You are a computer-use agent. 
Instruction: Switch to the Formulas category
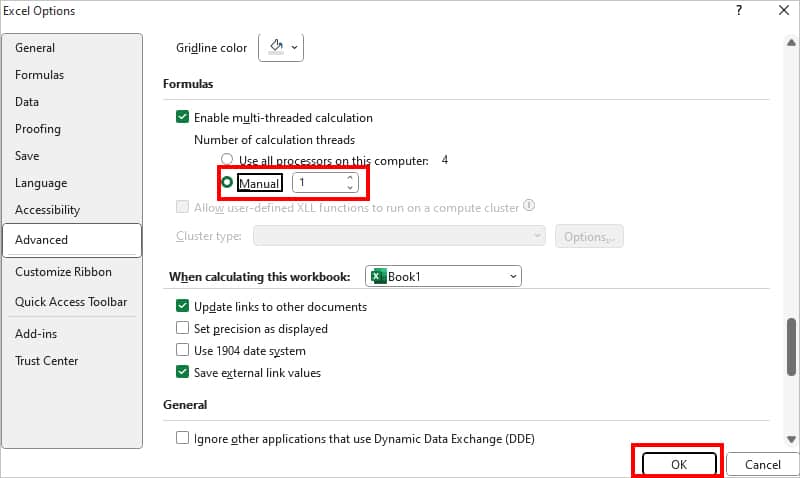pyautogui.click(x=39, y=75)
